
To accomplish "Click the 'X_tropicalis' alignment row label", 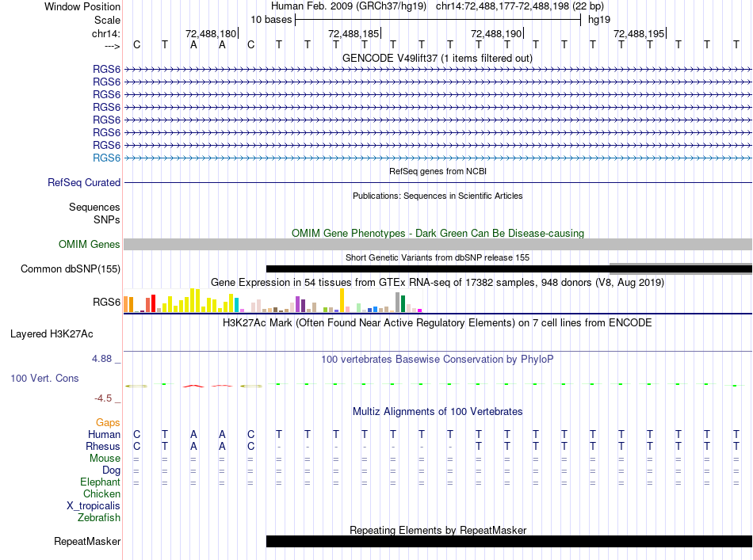I will [x=94, y=506].
